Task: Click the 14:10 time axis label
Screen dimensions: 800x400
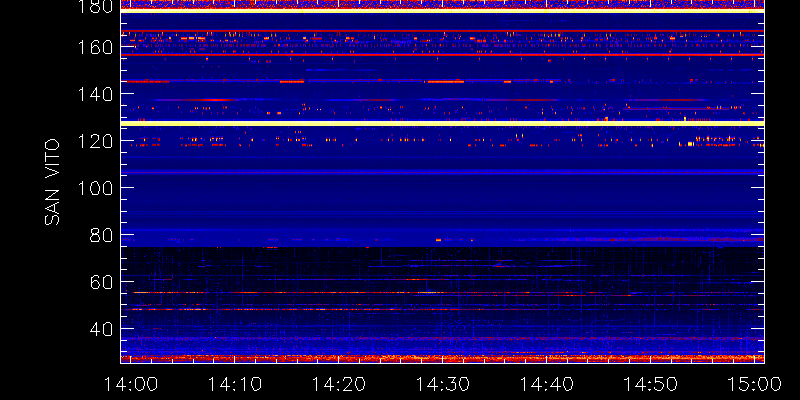Action: click(234, 384)
